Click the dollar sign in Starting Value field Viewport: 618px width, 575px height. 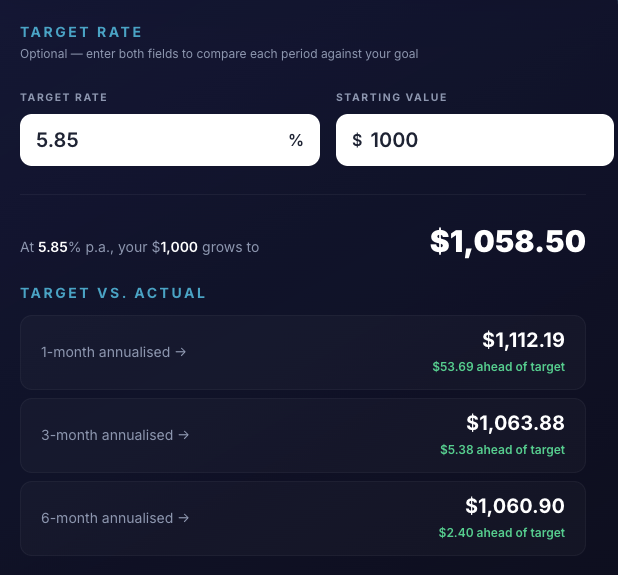[x=357, y=141]
